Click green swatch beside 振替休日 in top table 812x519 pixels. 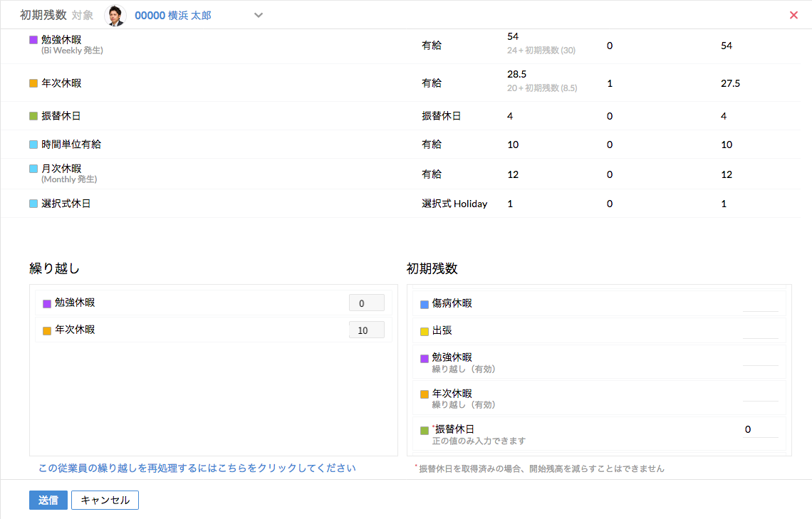[x=33, y=116]
